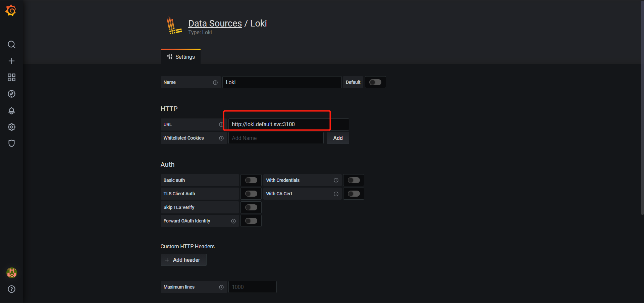Click info icon next to URL label
Viewport: 644px width, 303px height.
(x=221, y=124)
